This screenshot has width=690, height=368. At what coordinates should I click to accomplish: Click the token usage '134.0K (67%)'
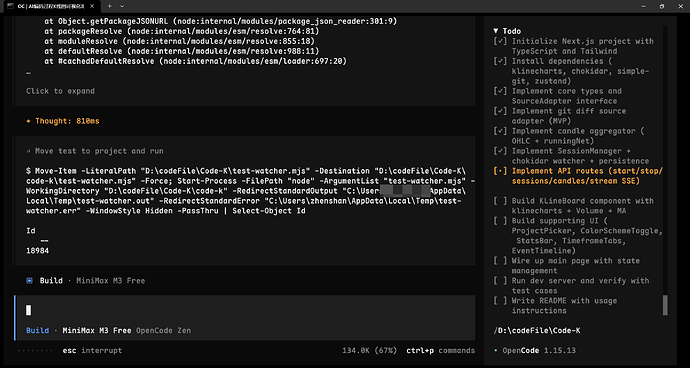[370, 351]
